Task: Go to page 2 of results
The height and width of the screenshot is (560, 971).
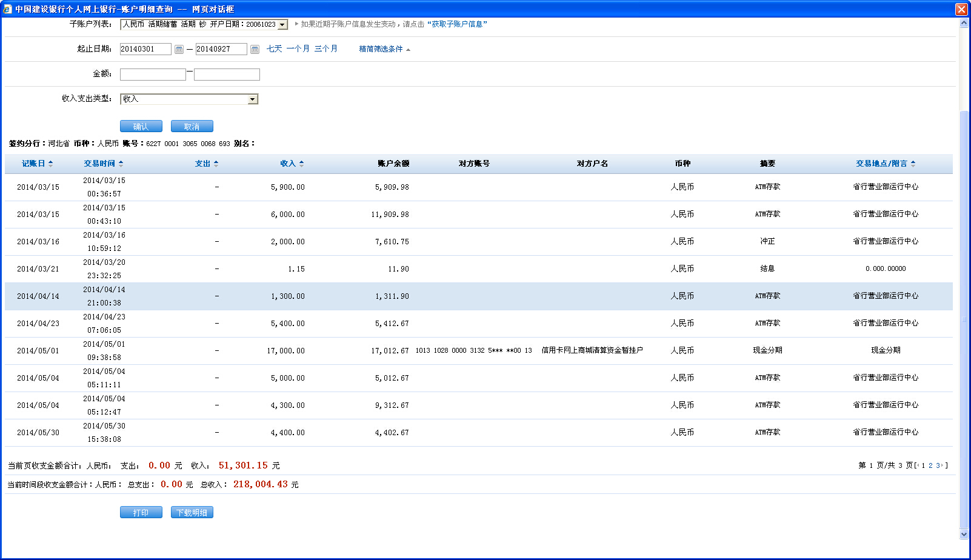Action: pyautogui.click(x=930, y=465)
